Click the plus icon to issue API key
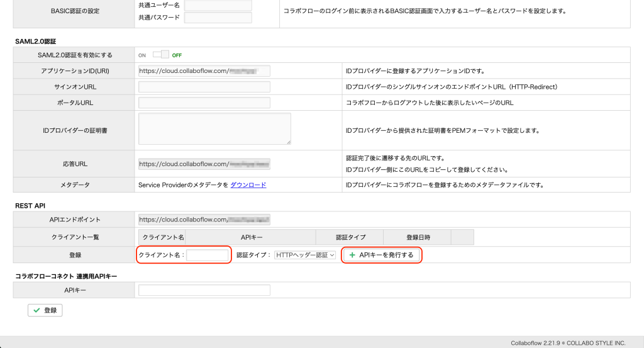 click(x=352, y=255)
